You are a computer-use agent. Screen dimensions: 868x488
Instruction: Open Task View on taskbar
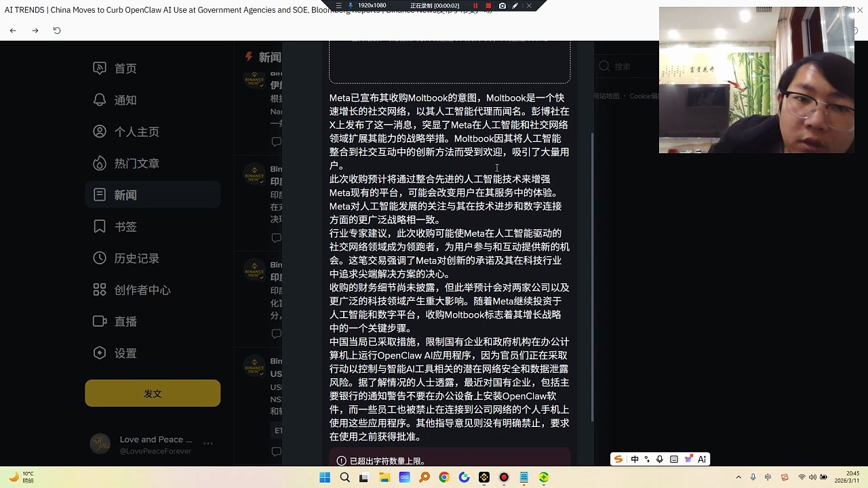tap(364, 477)
